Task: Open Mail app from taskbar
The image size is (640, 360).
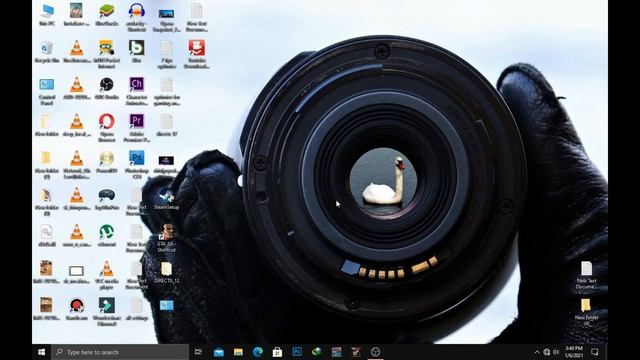Action: click(219, 352)
